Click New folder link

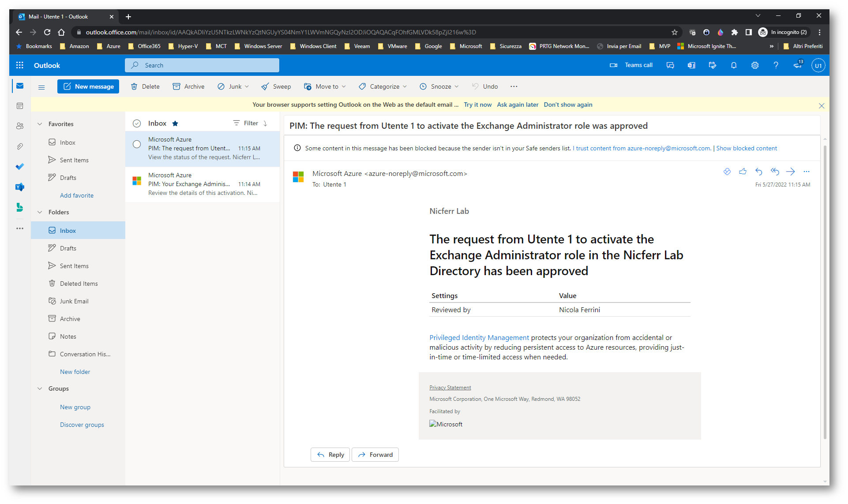[75, 372]
